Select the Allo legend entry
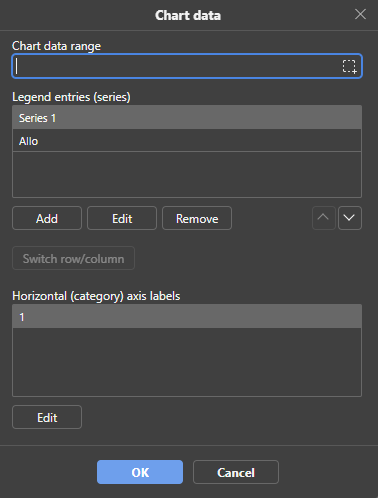This screenshot has height=498, width=378. [187, 141]
